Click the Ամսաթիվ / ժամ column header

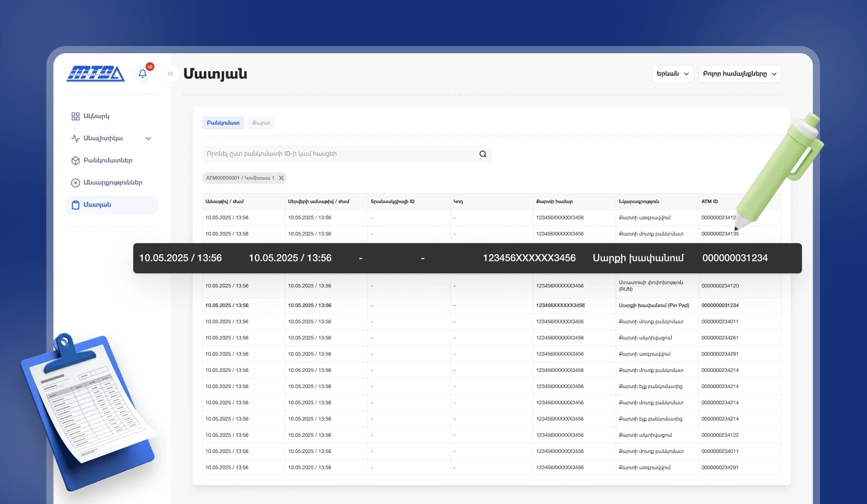[x=225, y=202]
